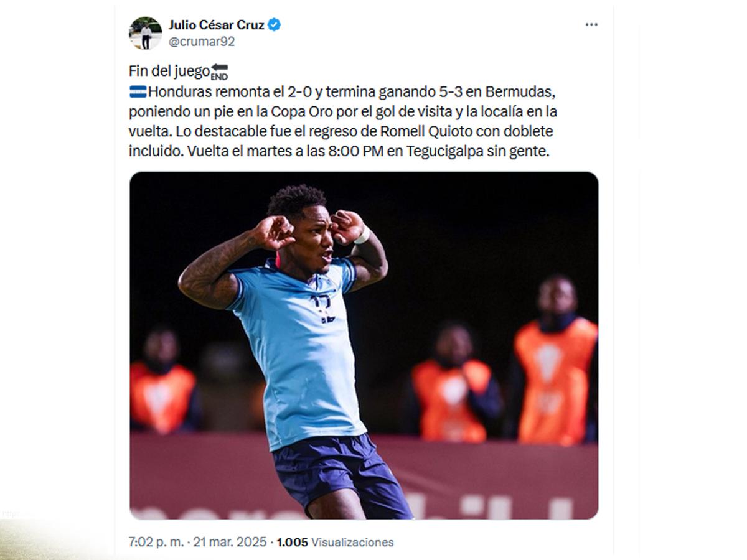Click the @crumar92 handle

tap(202, 42)
